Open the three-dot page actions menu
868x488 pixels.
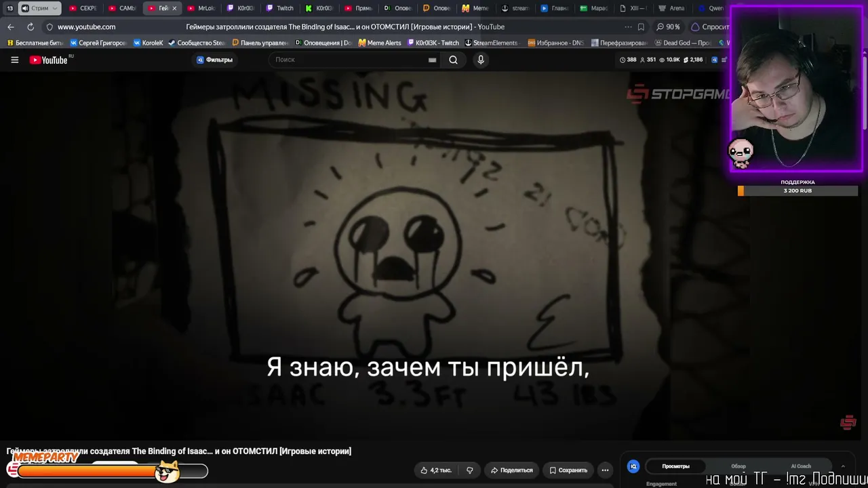click(x=628, y=26)
